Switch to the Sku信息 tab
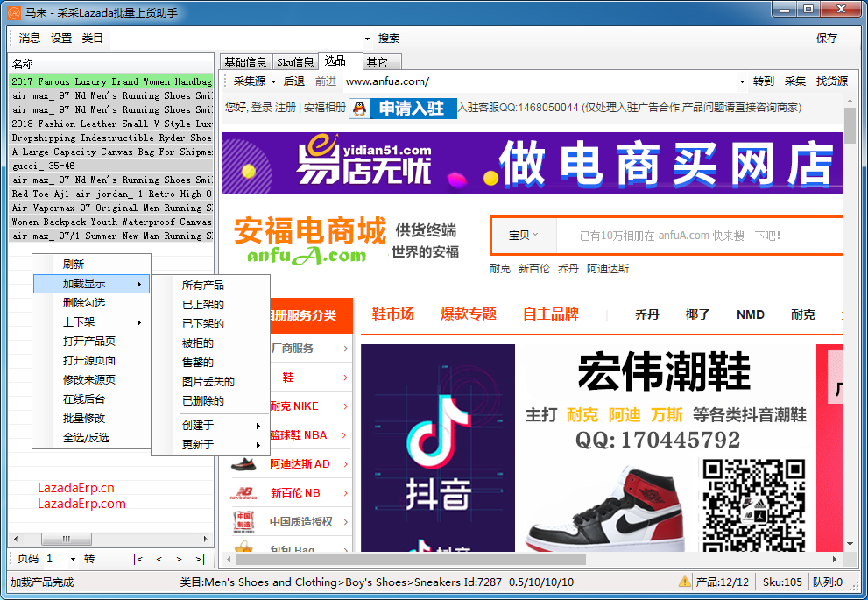The height and width of the screenshot is (600, 868). [x=295, y=62]
